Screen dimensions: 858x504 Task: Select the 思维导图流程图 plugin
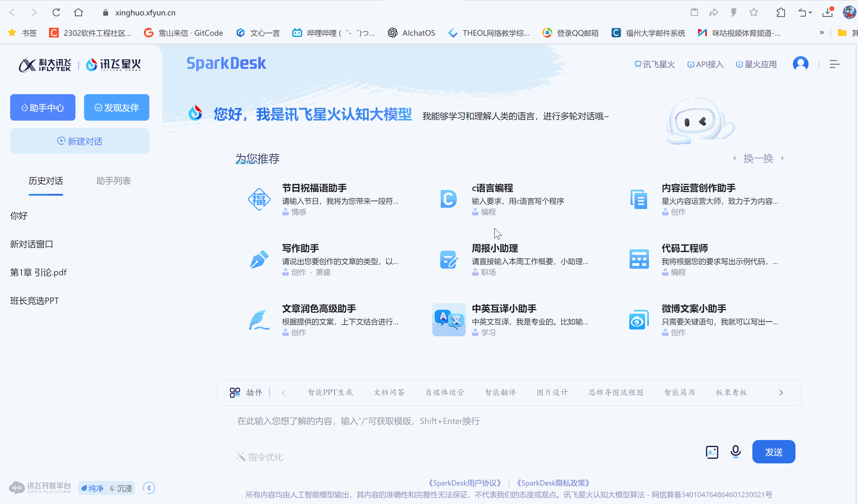pos(616,392)
